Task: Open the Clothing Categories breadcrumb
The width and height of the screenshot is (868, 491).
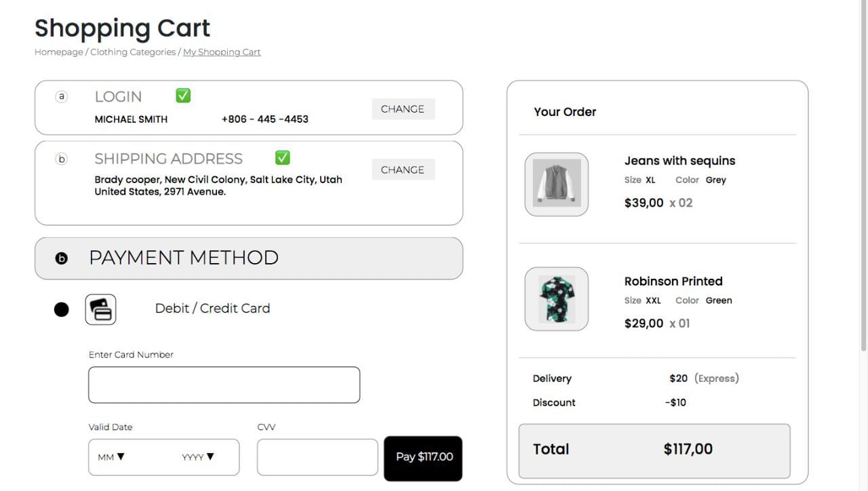Action: tap(132, 52)
